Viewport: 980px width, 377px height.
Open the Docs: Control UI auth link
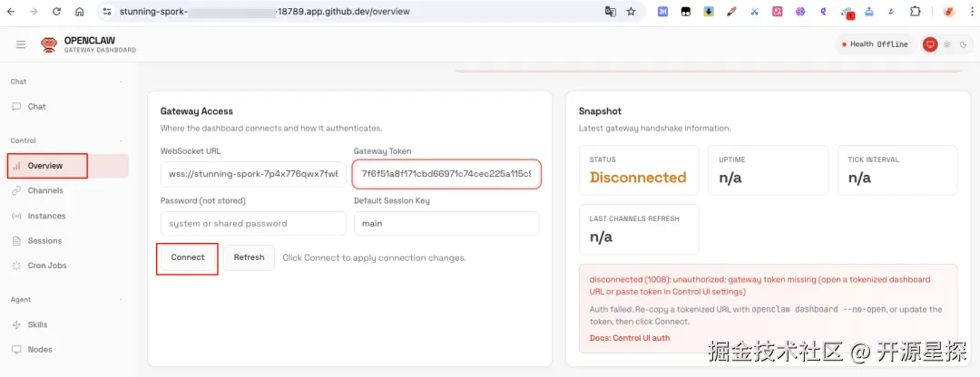630,338
